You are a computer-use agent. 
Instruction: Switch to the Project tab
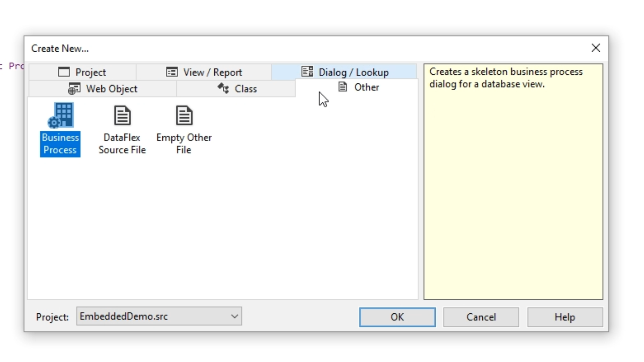pos(91,72)
